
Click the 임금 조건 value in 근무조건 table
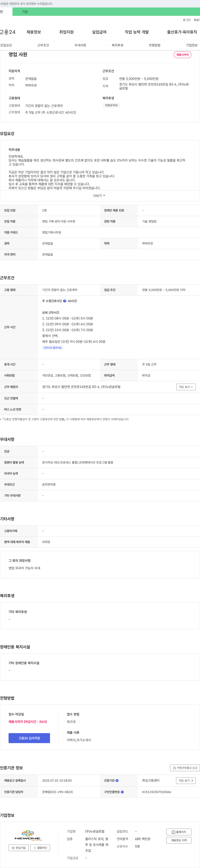164,290
